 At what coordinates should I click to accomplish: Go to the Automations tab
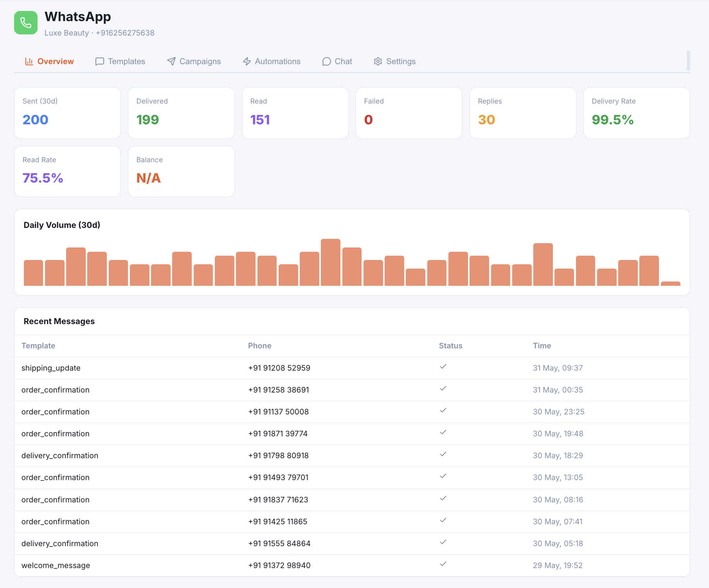(272, 61)
